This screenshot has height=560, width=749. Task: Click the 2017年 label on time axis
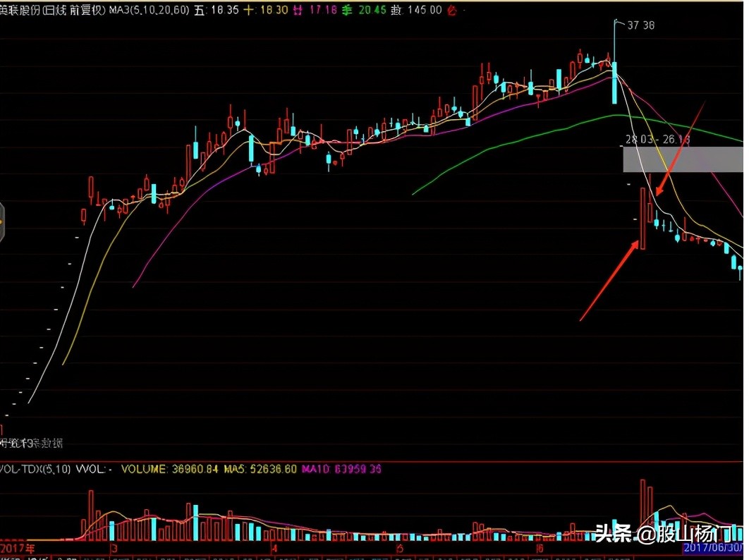click(18, 549)
